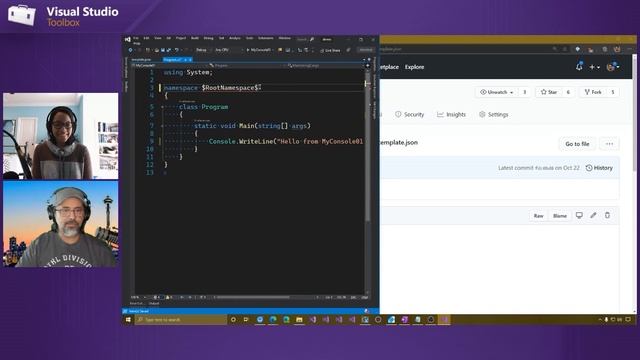This screenshot has height=360, width=640.
Task: Open the View menu in Visual Studio
Action: click(158, 38)
